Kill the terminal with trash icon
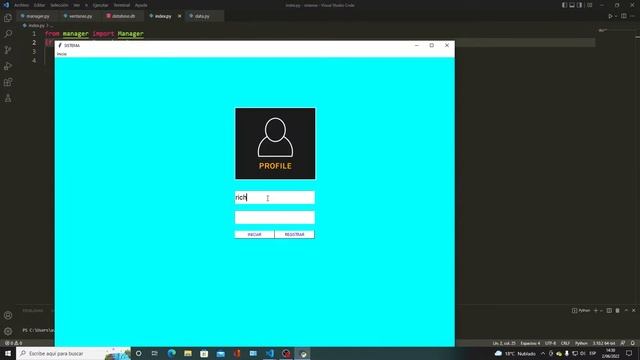This screenshot has height=360, width=640. [x=617, y=311]
